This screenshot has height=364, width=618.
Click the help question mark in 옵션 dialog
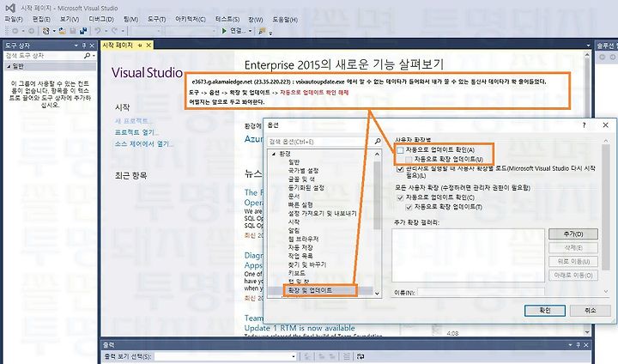click(x=585, y=125)
